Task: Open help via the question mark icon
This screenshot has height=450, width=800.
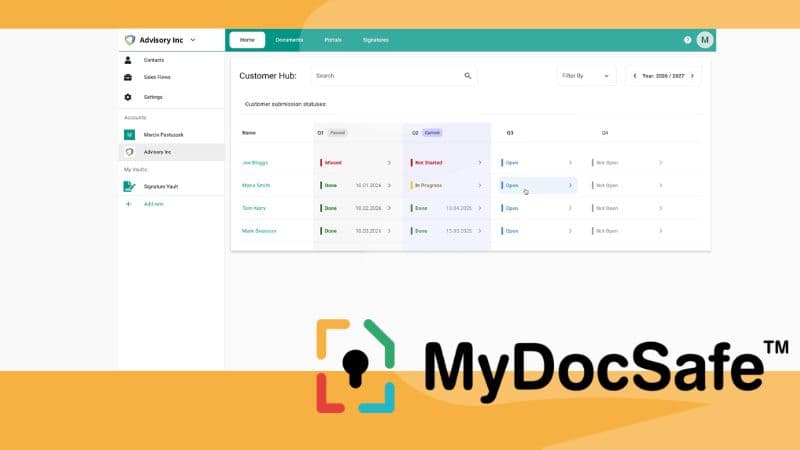Action: coord(688,40)
